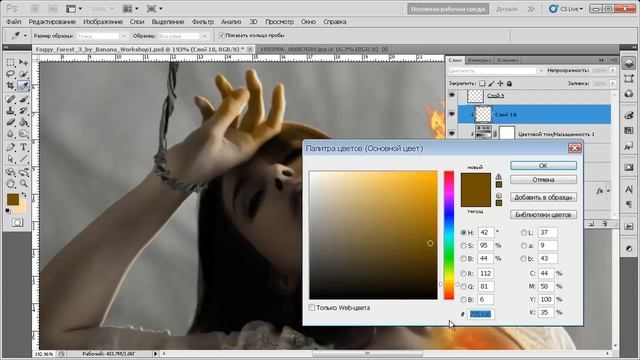The image size is (640, 360).
Task: Select the Line shape tool
Action: click(24, 159)
